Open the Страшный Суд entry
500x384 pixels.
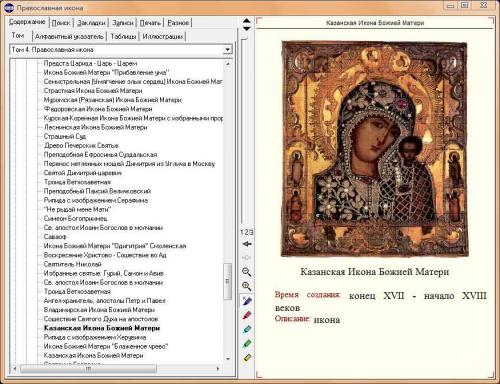coord(65,136)
